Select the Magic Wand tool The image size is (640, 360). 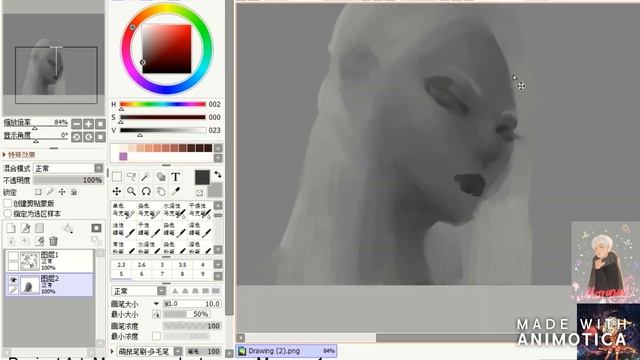(146, 177)
